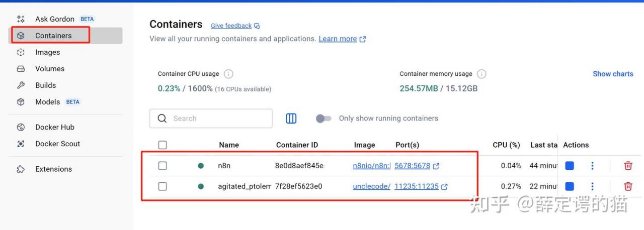Viewport: 644px width, 230px height.
Task: Select Containers in the sidebar
Action: pyautogui.click(x=65, y=36)
